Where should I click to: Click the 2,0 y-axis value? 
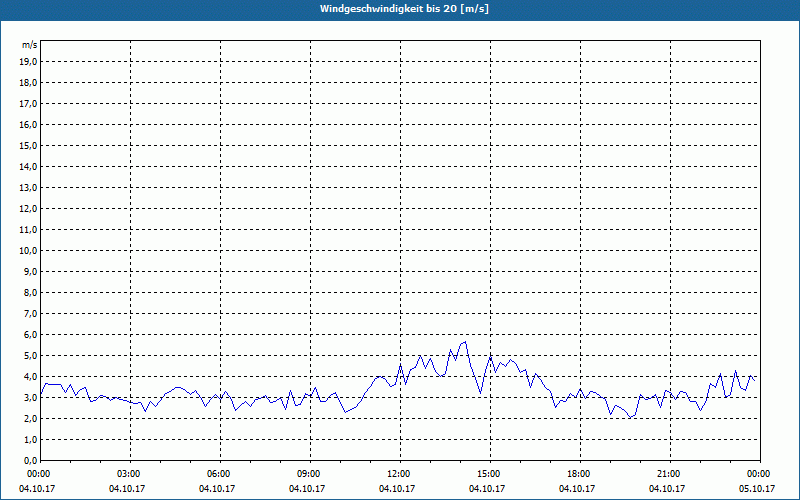pyautogui.click(x=30, y=418)
